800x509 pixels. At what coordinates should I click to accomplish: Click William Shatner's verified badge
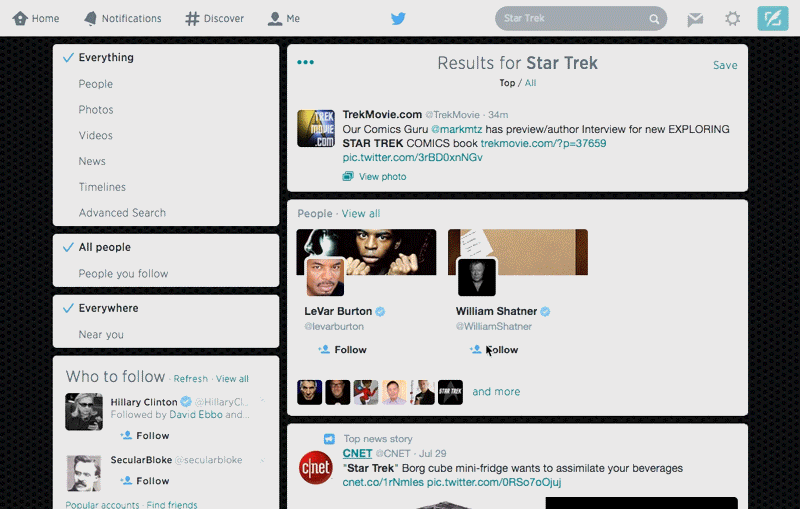coord(545,312)
